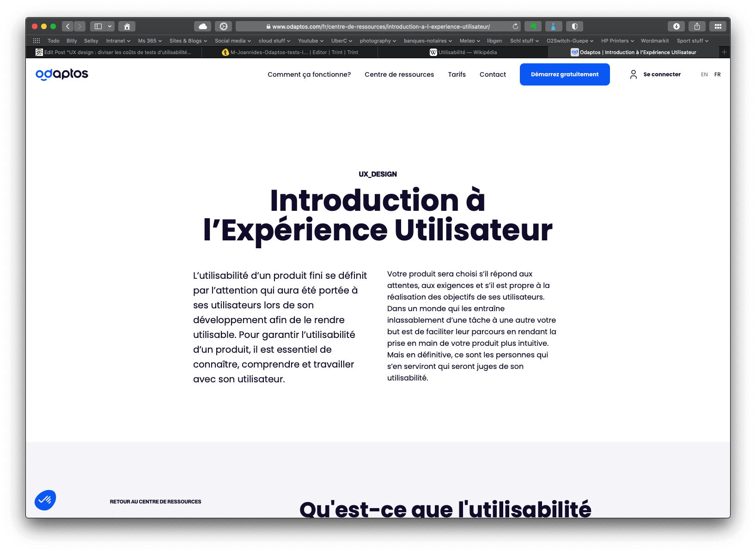This screenshot has width=756, height=552.
Task: Expand the photography bookmarks folder
Action: tap(378, 41)
